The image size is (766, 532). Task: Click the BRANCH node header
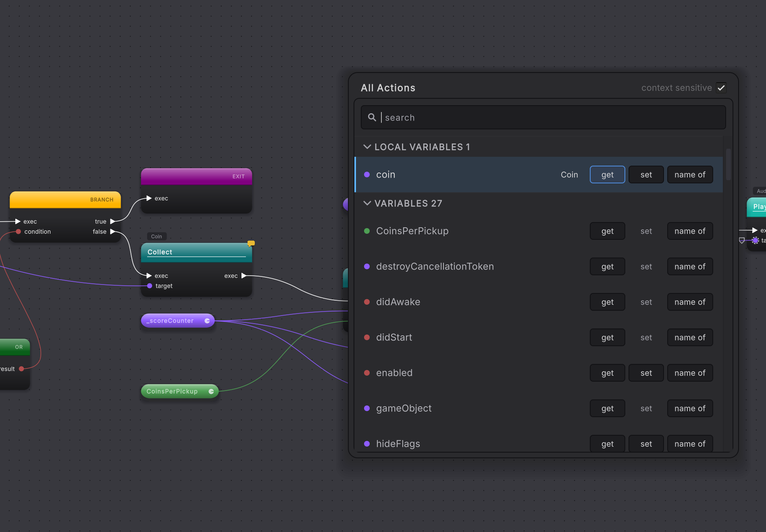(x=65, y=199)
